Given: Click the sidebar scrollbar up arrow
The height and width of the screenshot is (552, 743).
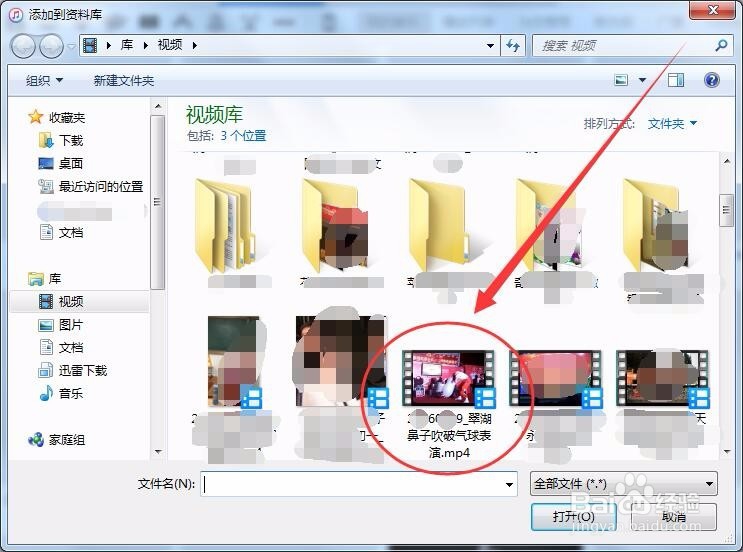Looking at the screenshot, I should [158, 106].
